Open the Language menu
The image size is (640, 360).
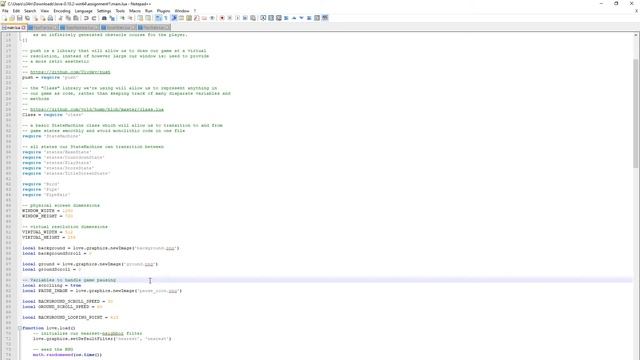[84, 11]
